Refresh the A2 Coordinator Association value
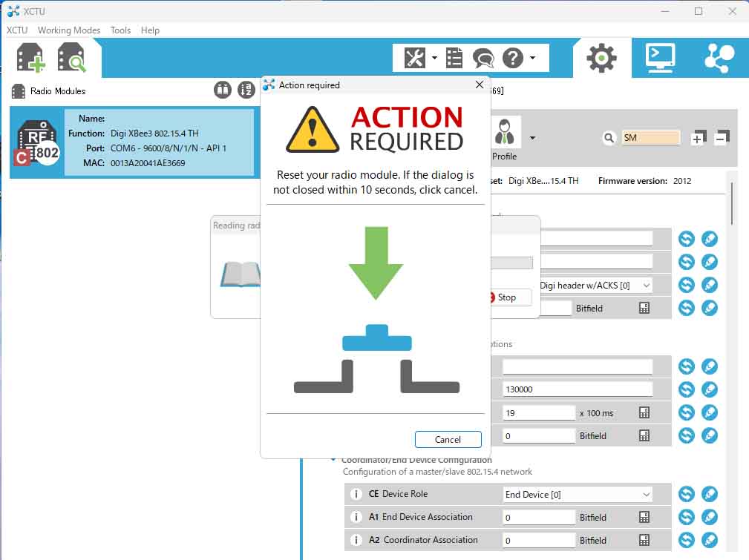749x560 pixels. pyautogui.click(x=687, y=540)
